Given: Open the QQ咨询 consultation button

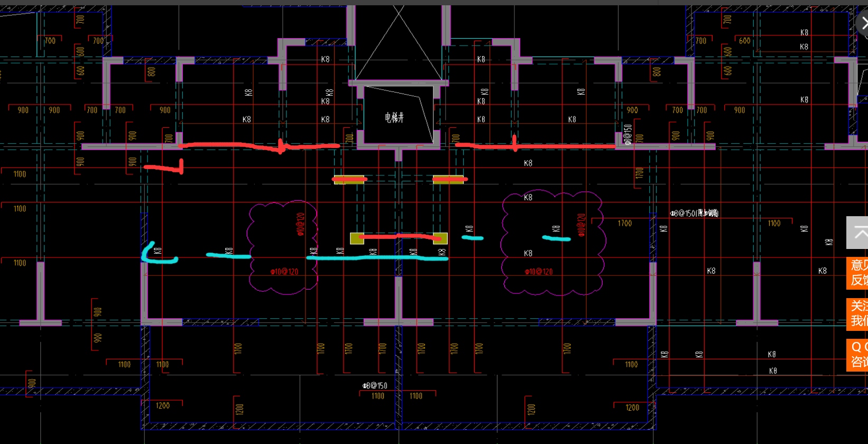Looking at the screenshot, I should (x=857, y=355).
